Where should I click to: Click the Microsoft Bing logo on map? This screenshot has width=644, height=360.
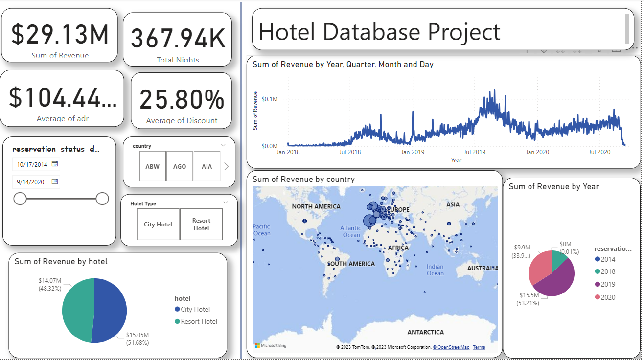[x=271, y=346]
